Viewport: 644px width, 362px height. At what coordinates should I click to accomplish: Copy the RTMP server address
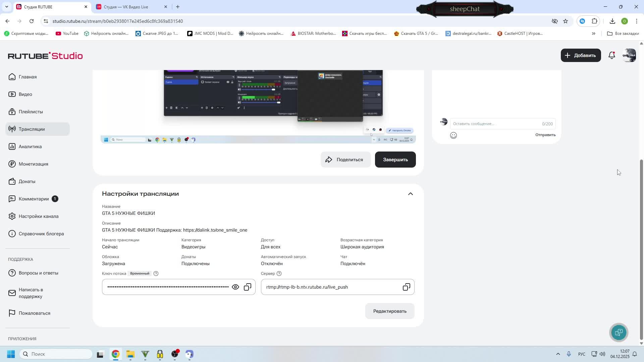[406, 287]
